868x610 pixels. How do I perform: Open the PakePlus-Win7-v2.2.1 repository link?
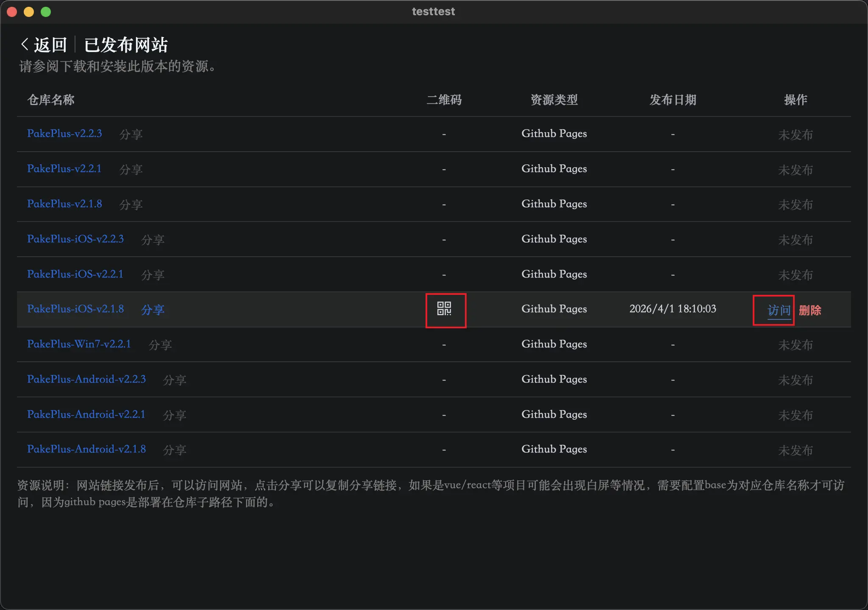(79, 344)
